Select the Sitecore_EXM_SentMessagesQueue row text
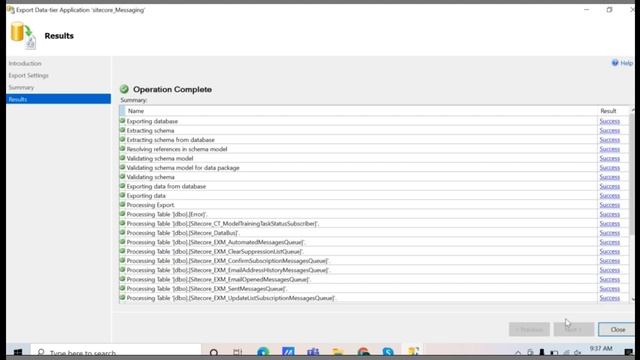 click(x=207, y=289)
